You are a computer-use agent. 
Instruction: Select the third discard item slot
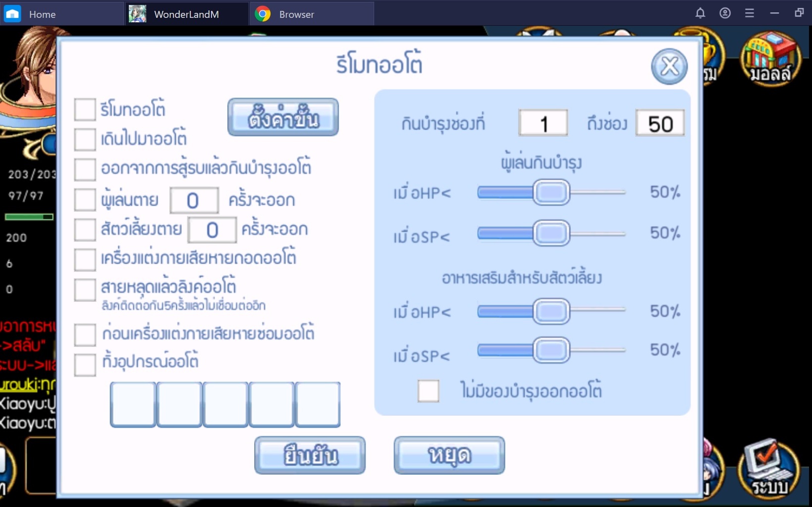[225, 404]
